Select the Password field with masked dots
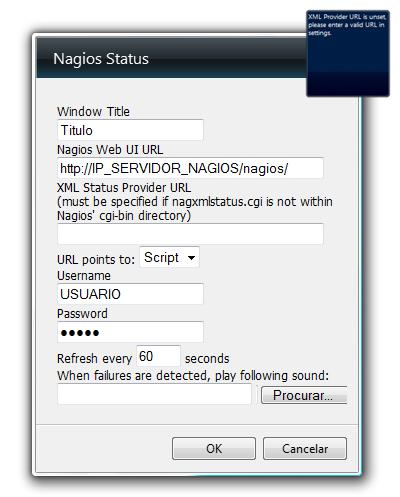Image resolution: width=400 pixels, height=497 pixels. point(130,332)
